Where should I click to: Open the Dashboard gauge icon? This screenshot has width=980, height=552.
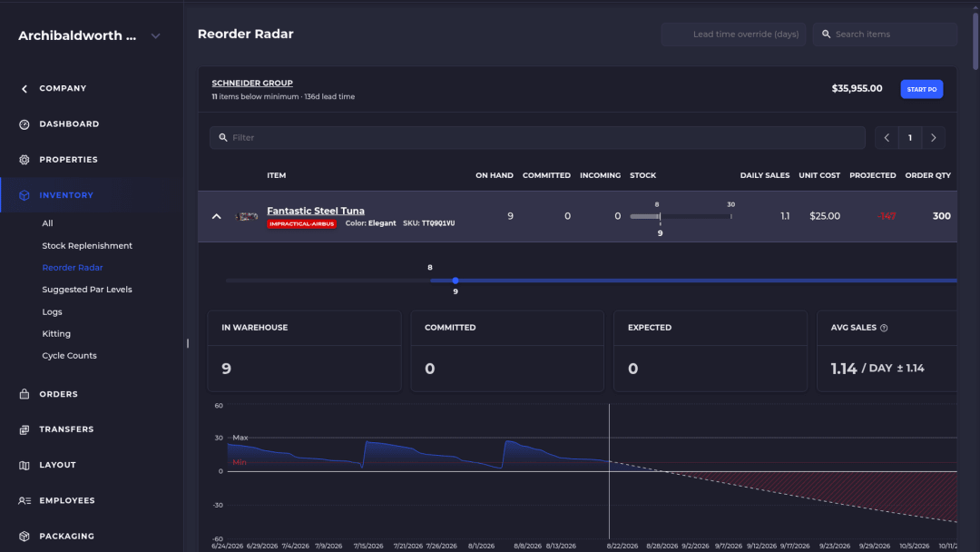click(x=24, y=124)
